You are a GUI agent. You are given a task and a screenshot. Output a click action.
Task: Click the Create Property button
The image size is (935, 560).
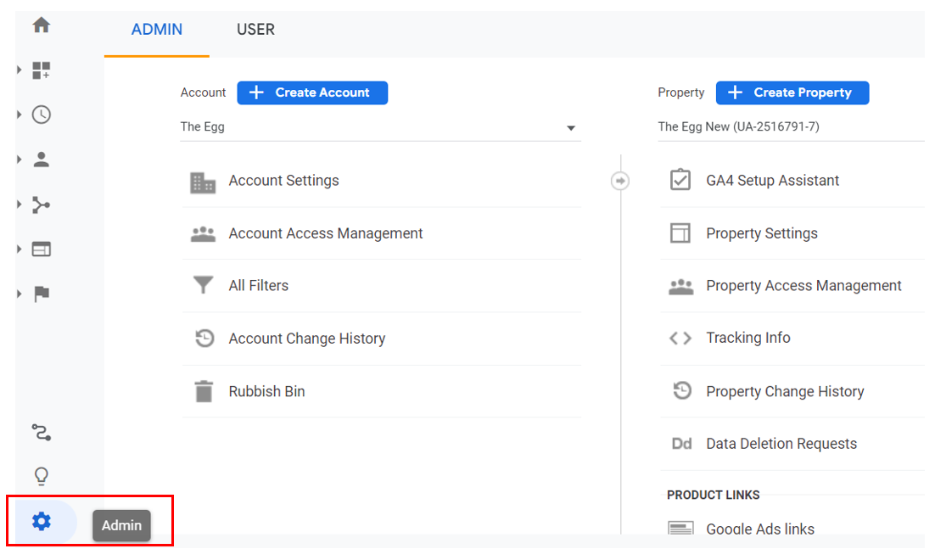pyautogui.click(x=792, y=92)
